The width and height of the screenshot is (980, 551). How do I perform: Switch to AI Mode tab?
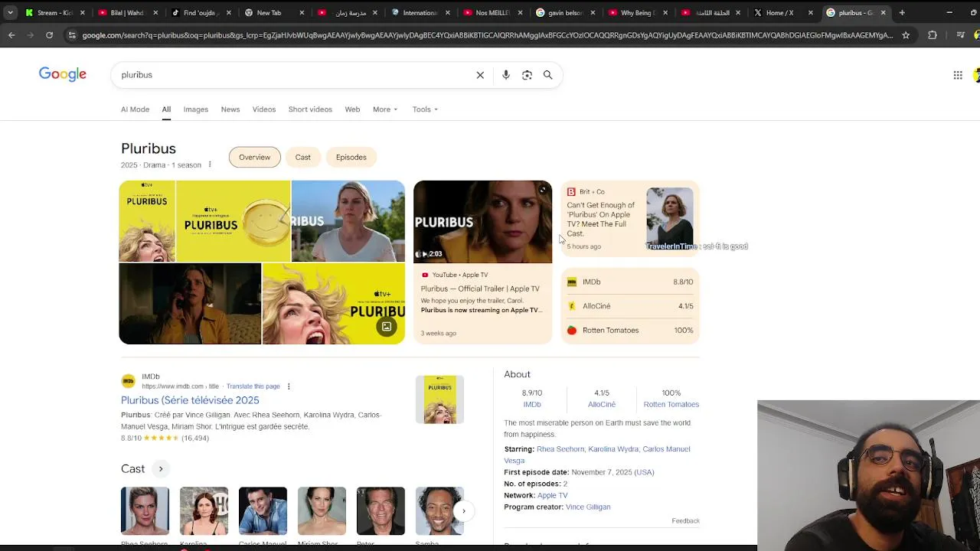[x=135, y=109]
